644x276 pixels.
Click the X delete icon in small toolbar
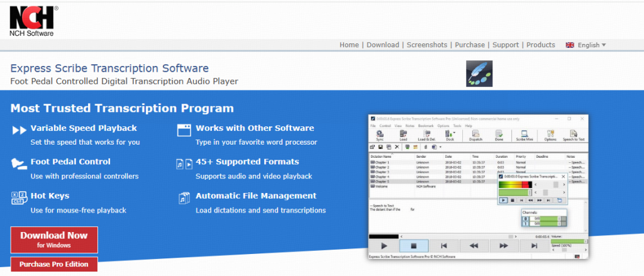tap(397, 147)
